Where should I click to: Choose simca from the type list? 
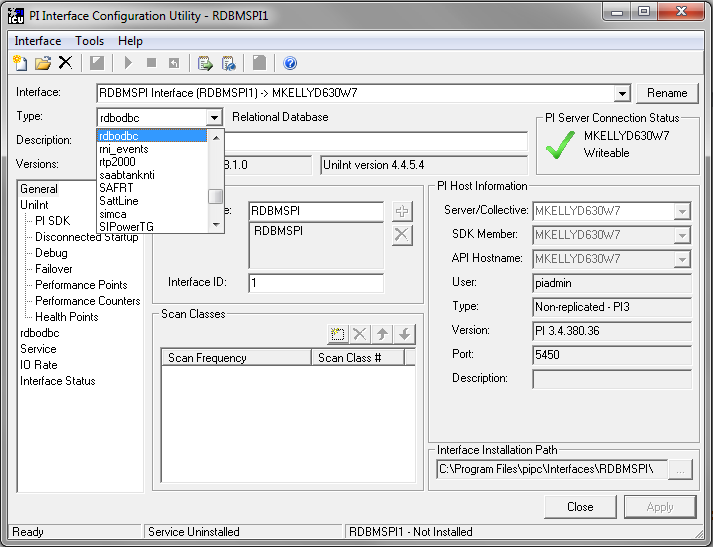[152, 214]
